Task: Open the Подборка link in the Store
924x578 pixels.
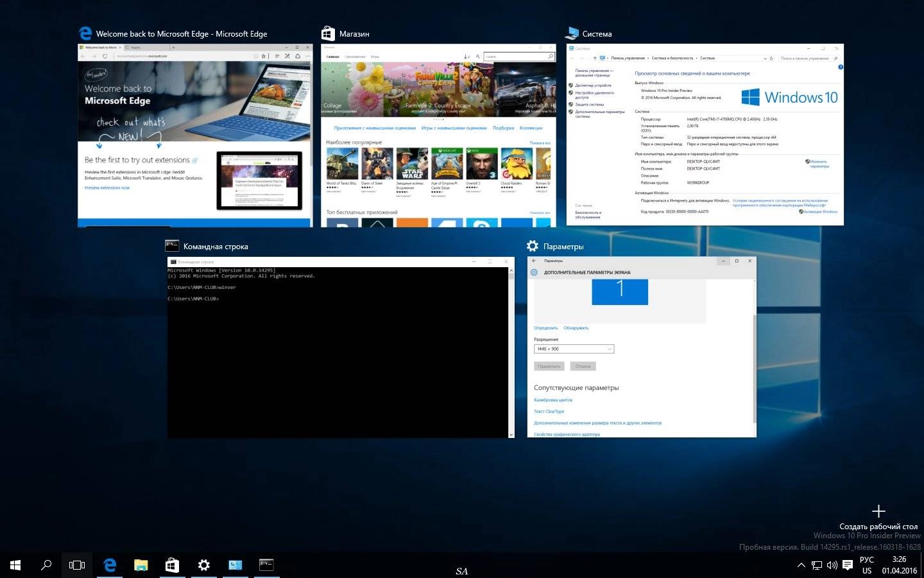Action: tap(504, 128)
